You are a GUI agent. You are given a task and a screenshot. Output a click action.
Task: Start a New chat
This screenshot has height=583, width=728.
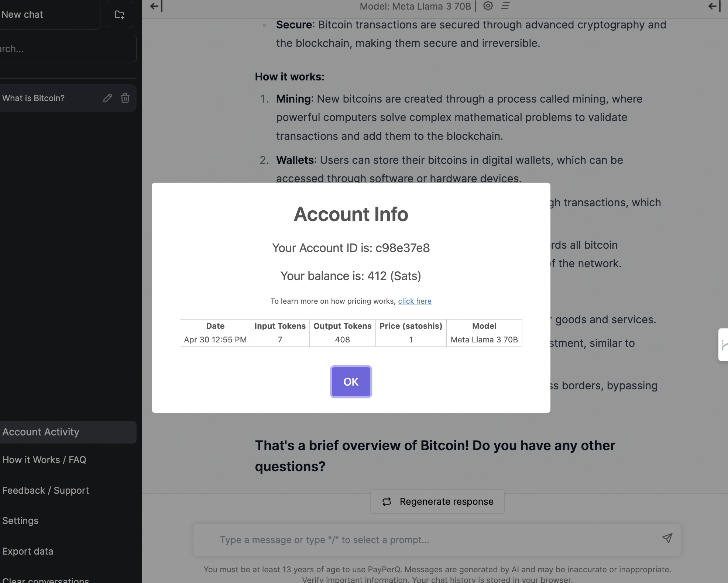[22, 15]
